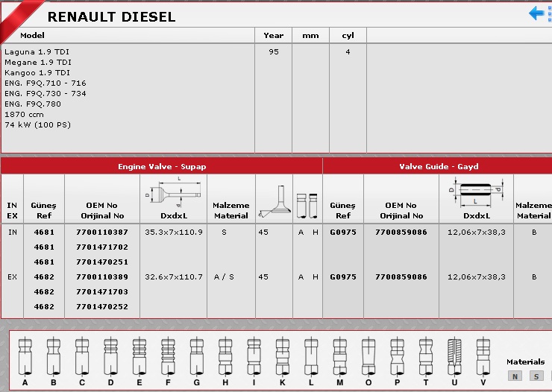Click the blue back arrow icon

click(536, 13)
